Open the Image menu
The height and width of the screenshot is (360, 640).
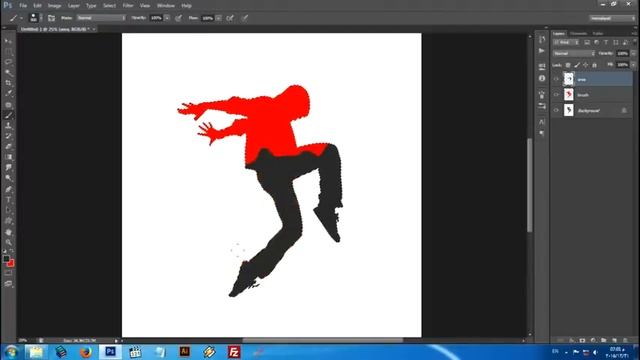54,6
